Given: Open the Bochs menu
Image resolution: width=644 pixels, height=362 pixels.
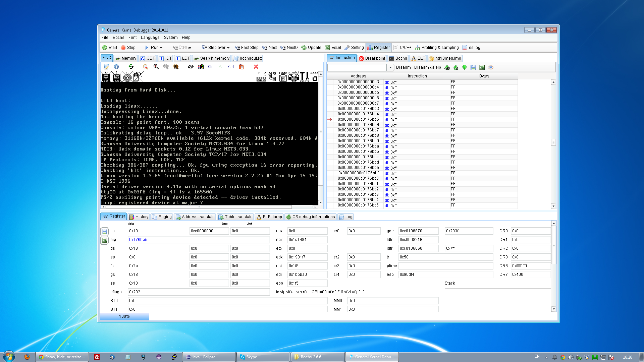Looking at the screenshot, I should point(118,38).
